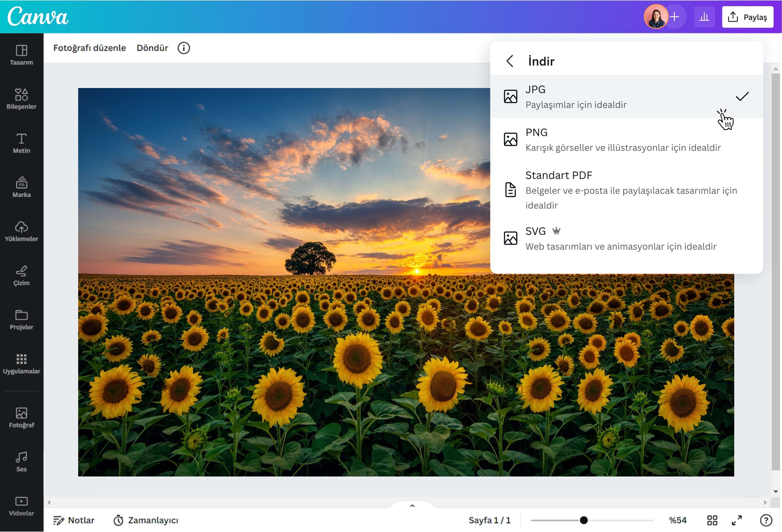
Task: Choose Standart PDF file format
Action: [x=626, y=190]
